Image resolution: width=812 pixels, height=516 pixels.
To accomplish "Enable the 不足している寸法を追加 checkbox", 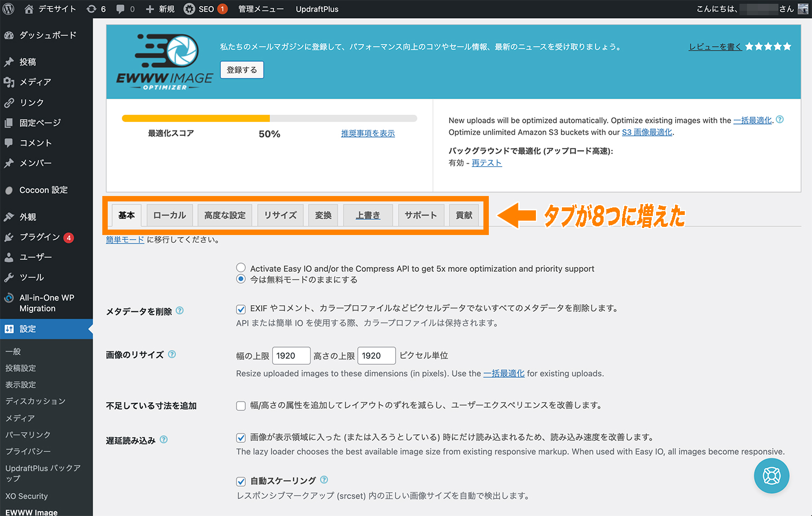I will click(241, 406).
